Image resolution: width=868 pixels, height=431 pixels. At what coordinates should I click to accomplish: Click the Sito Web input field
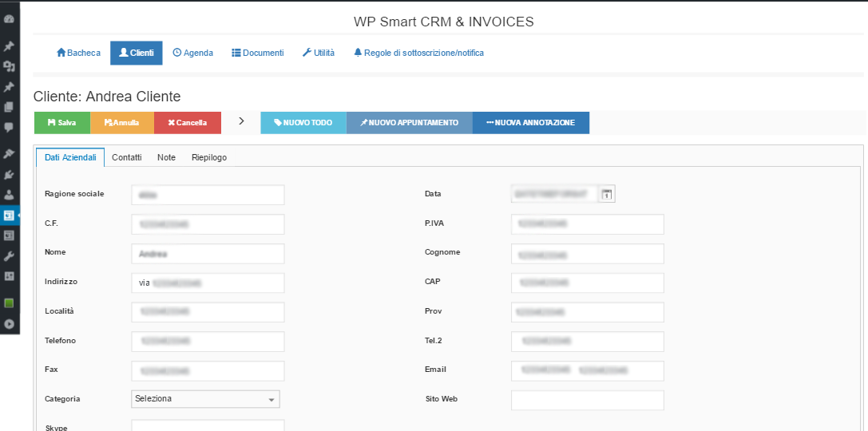pyautogui.click(x=587, y=400)
